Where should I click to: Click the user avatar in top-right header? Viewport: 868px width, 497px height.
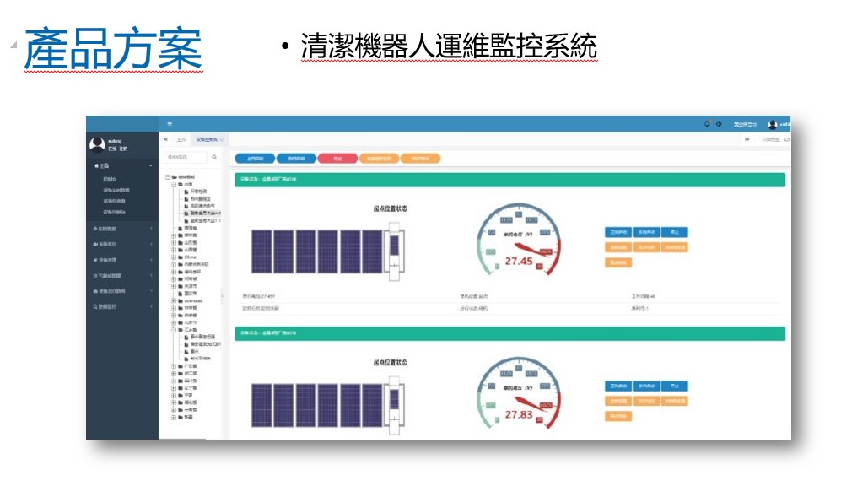click(773, 125)
